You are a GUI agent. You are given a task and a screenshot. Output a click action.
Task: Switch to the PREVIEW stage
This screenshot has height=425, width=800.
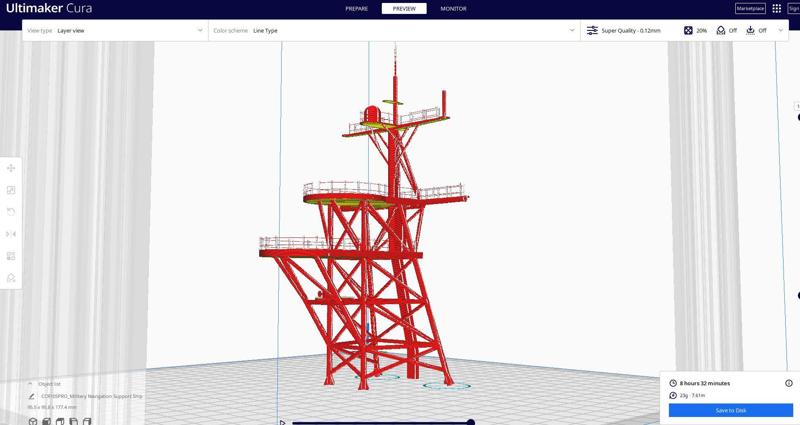pyautogui.click(x=404, y=9)
